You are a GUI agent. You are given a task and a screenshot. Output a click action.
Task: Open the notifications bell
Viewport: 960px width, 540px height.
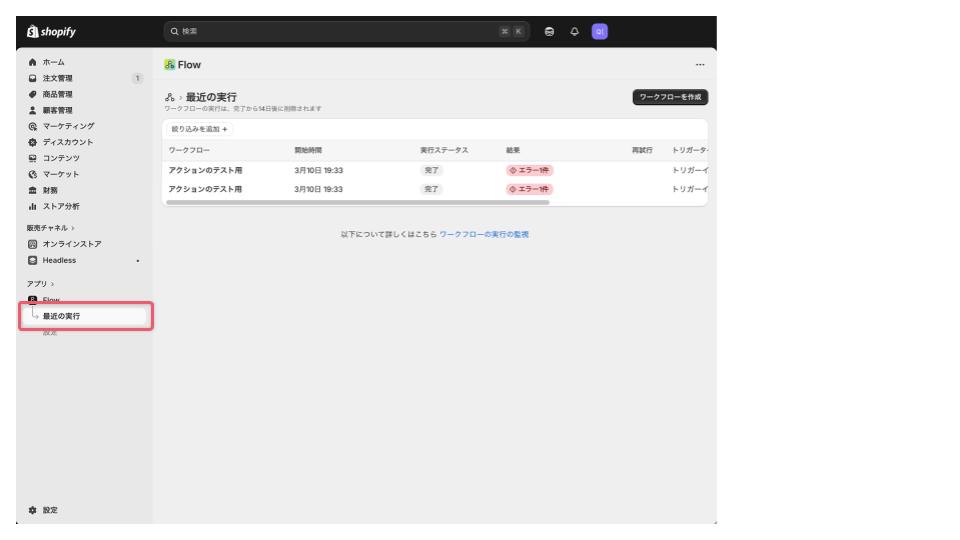pos(574,31)
